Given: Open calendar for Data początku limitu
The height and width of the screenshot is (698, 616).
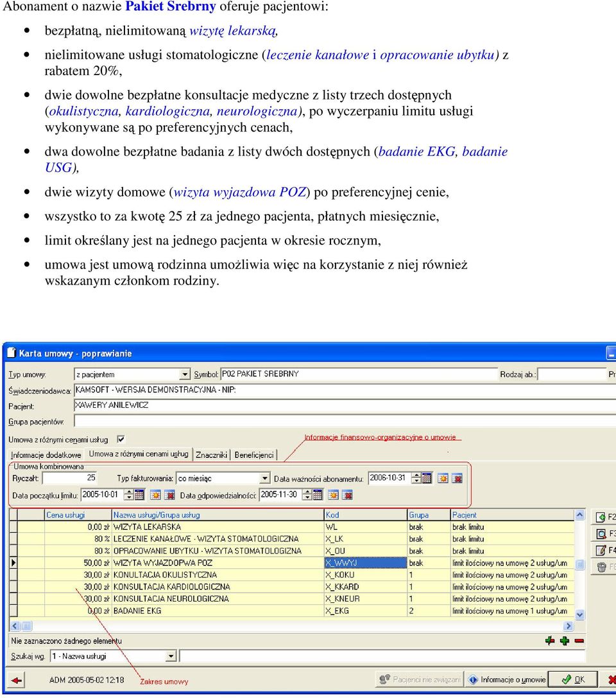Looking at the screenshot, I should pos(139,494).
